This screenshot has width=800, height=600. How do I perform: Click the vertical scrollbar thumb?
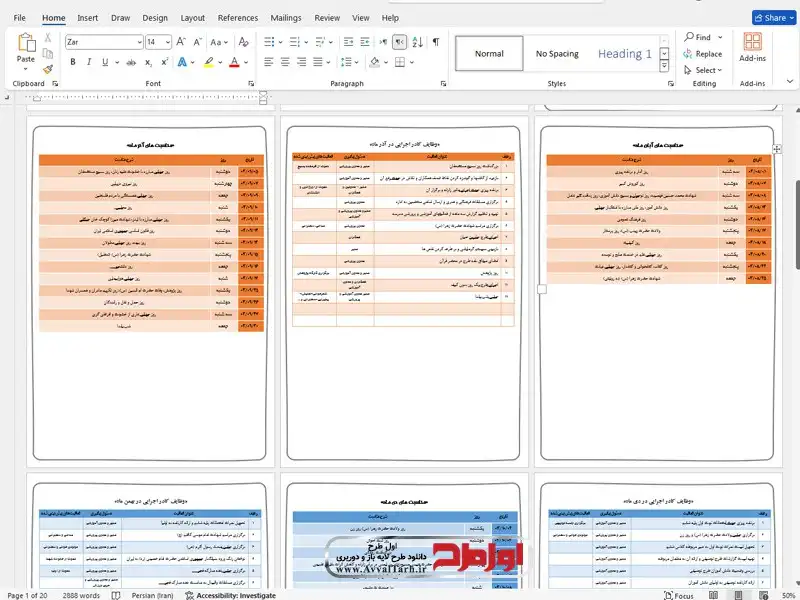797,224
